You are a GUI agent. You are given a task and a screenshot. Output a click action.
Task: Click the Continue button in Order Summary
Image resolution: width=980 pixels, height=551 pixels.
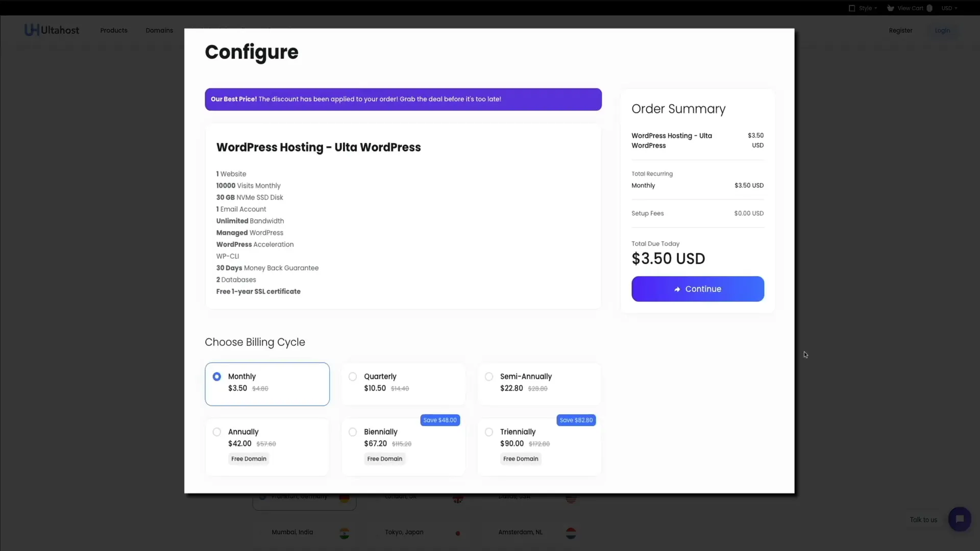pos(698,289)
